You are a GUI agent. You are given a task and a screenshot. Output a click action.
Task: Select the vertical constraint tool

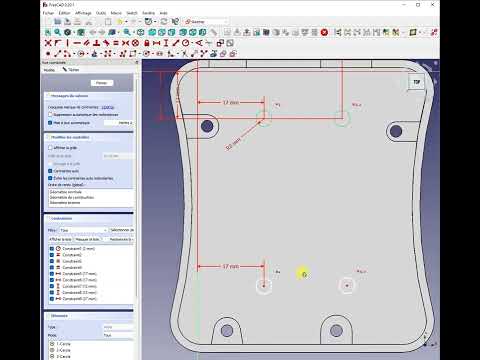pyautogui.click(x=67, y=43)
